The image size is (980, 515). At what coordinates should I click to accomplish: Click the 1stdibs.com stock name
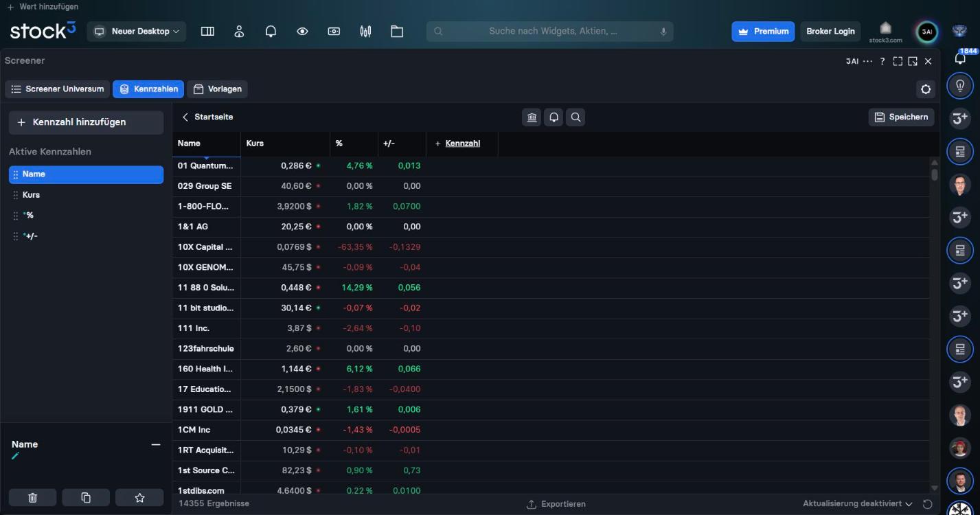[201, 490]
